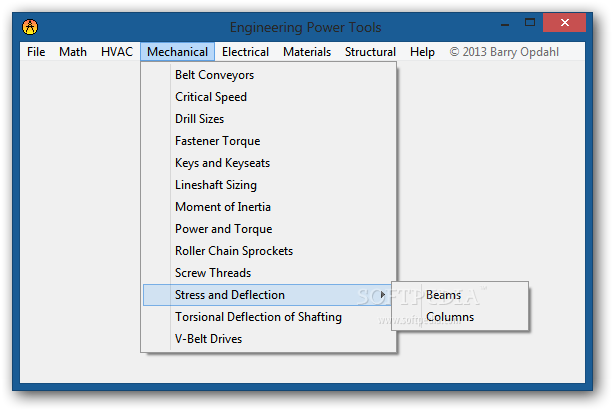The height and width of the screenshot is (411, 613).
Task: Open Keys and Keyseats
Action: (269, 163)
